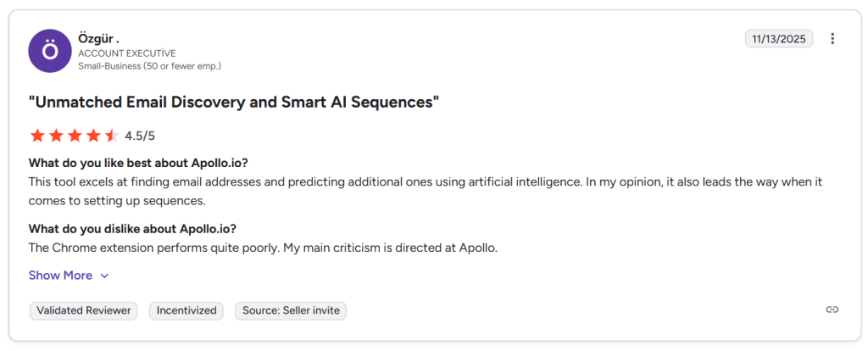Open the three-dot review options menu
The image size is (868, 351).
pyautogui.click(x=832, y=39)
